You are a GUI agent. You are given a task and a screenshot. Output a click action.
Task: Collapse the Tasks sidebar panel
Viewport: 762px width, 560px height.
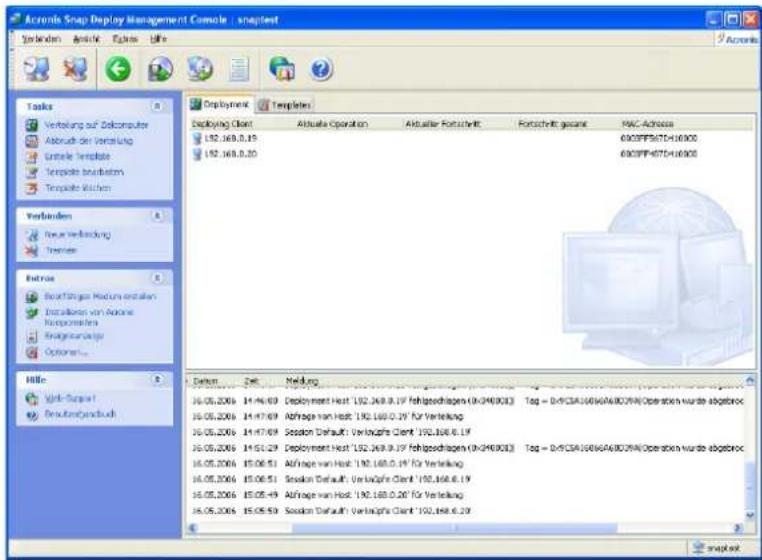point(156,106)
